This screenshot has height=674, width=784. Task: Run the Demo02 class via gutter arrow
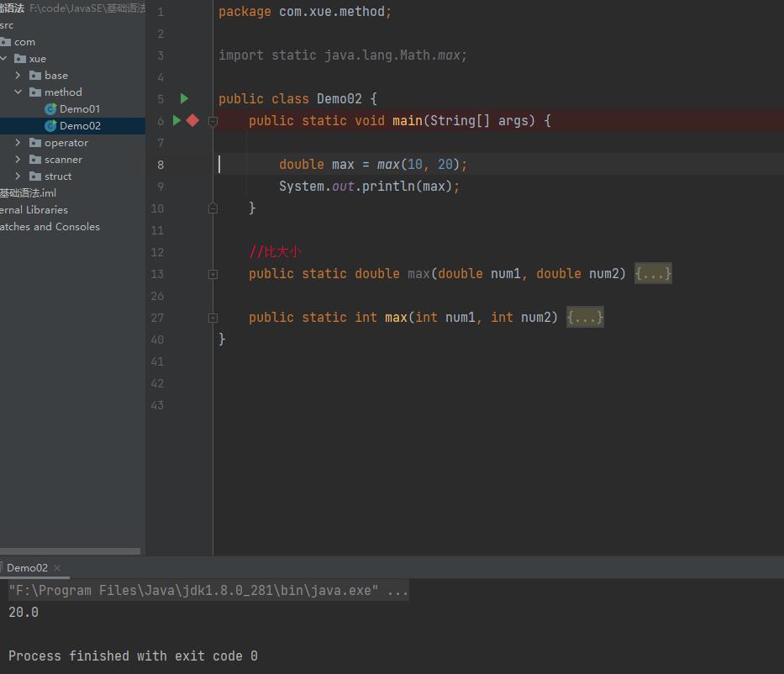184,98
